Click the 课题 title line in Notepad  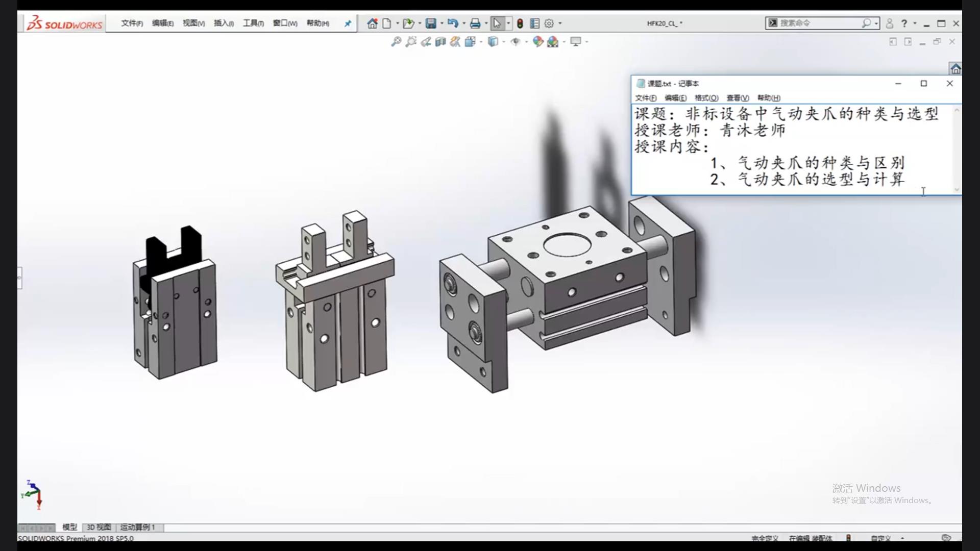(x=786, y=114)
